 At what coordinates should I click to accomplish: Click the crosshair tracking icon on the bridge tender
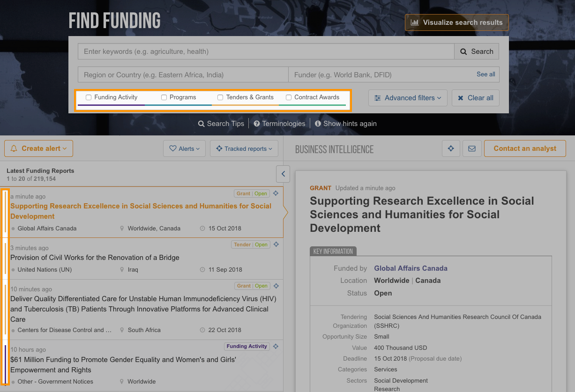(276, 244)
